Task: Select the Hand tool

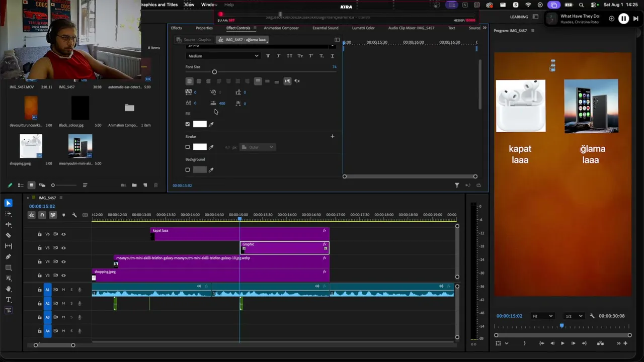Action: (x=9, y=289)
